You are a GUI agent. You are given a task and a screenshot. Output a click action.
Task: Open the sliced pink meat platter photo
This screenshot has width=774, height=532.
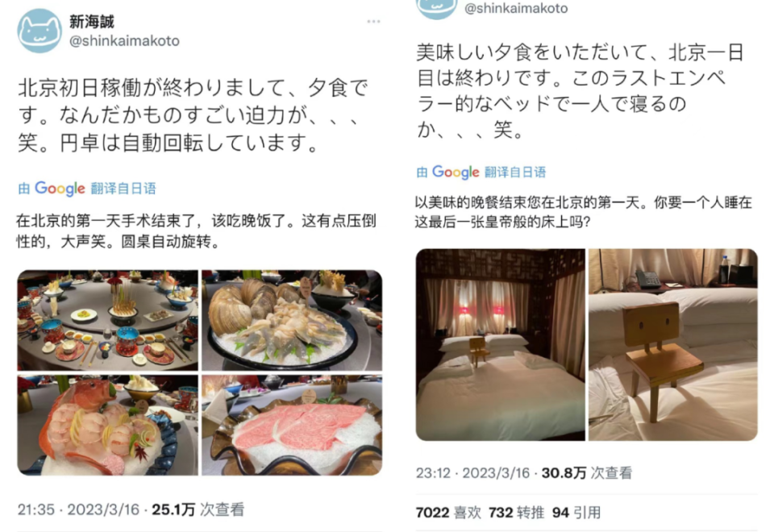click(292, 425)
